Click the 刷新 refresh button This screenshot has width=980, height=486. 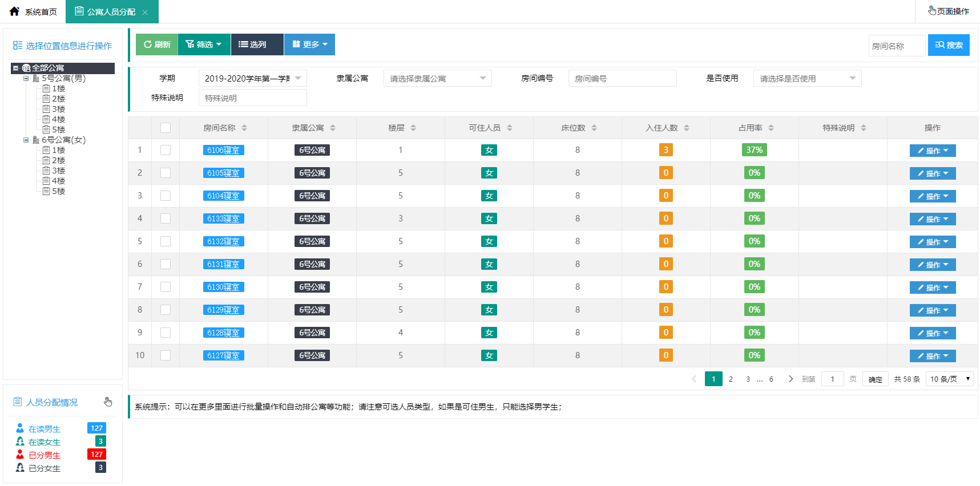pyautogui.click(x=157, y=44)
